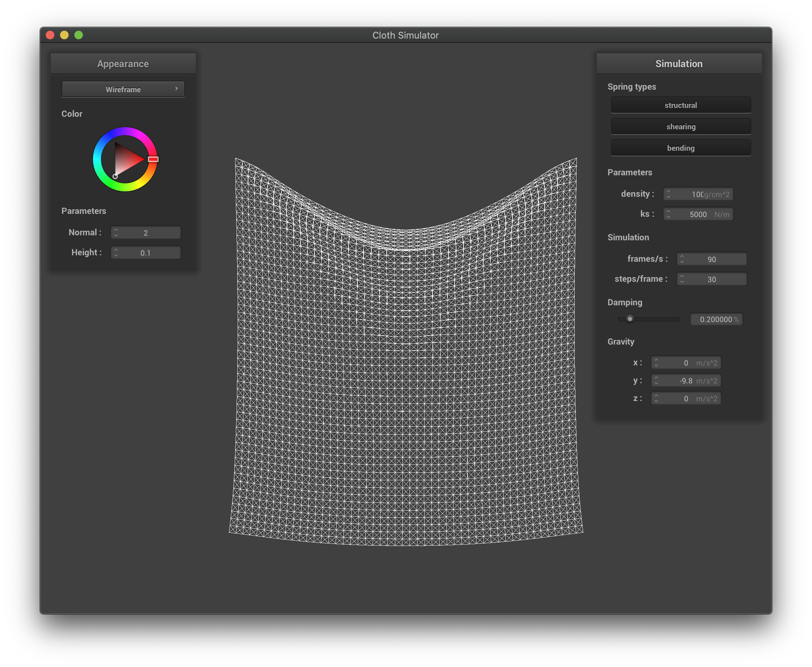Image resolution: width=812 pixels, height=667 pixels.
Task: Click the Appearance panel header
Action: tap(123, 64)
